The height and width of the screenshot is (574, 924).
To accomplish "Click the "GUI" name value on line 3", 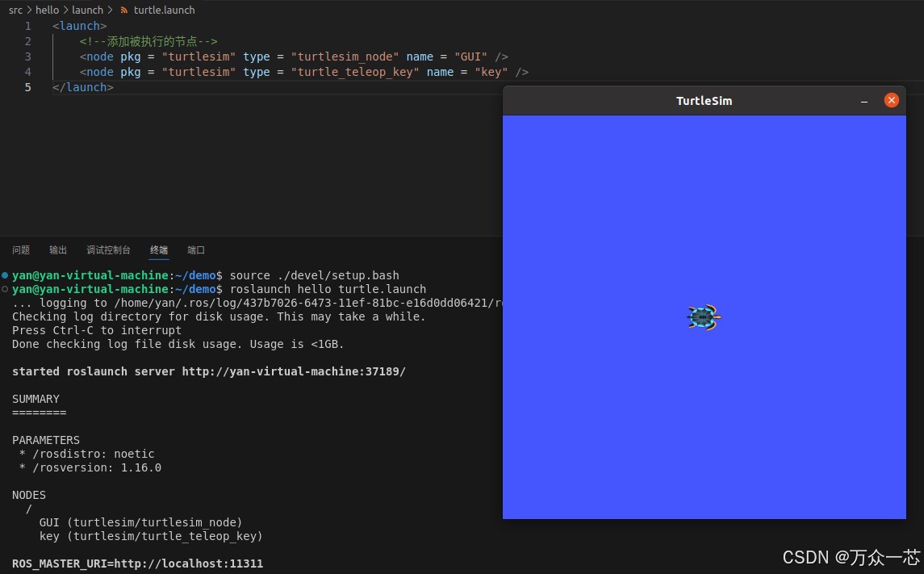I will pyautogui.click(x=470, y=57).
